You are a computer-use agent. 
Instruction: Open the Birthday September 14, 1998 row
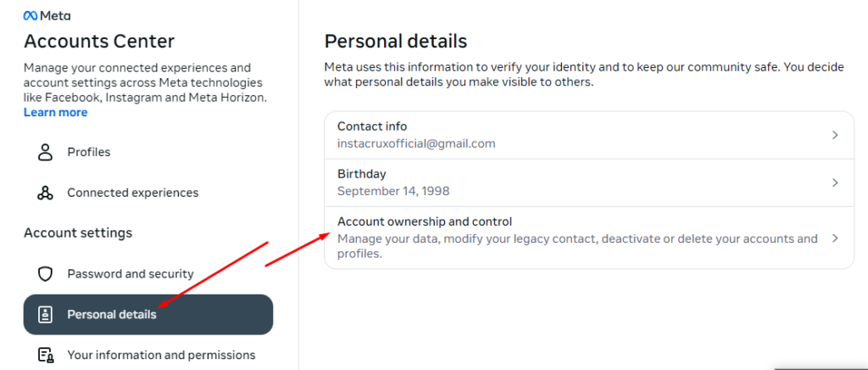pos(589,182)
